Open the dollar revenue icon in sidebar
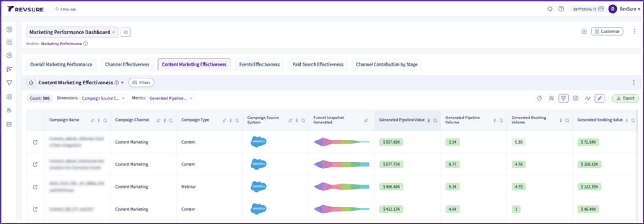The width and height of the screenshot is (644, 224). [x=9, y=56]
